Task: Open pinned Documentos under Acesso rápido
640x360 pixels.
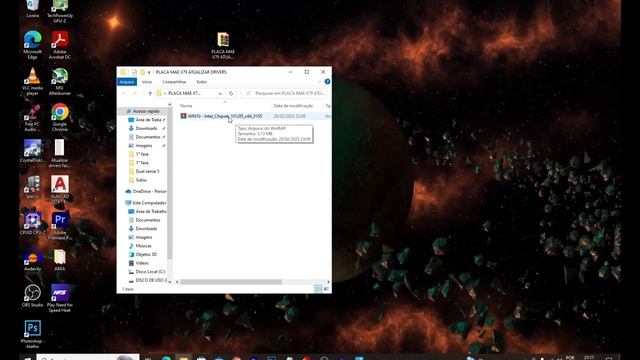Action: click(x=147, y=137)
